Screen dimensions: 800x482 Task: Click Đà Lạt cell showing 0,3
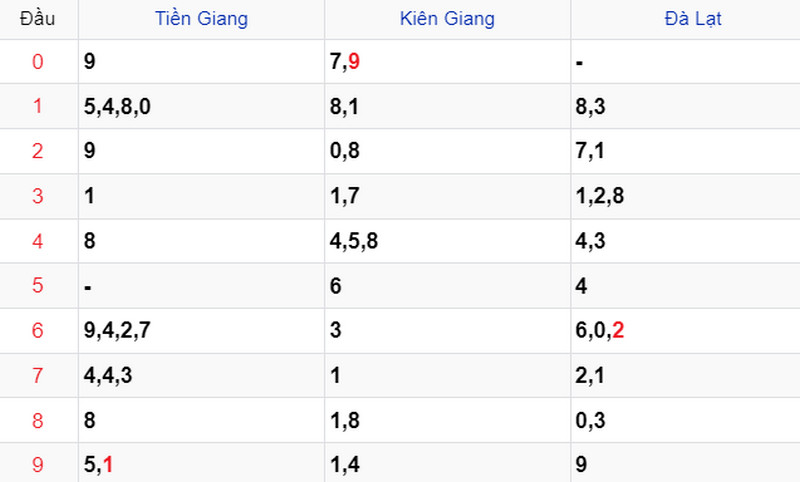click(x=685, y=420)
